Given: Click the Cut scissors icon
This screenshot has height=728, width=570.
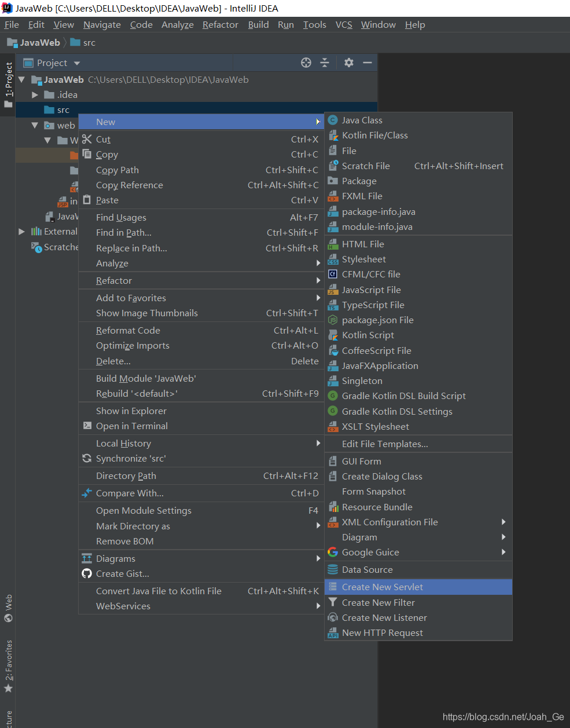Looking at the screenshot, I should pyautogui.click(x=87, y=139).
